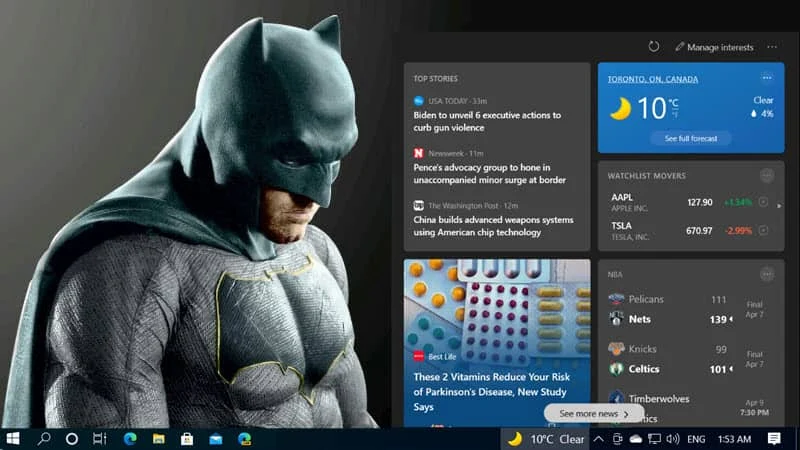Viewport: 800px width, 450px height.
Task: Open Manage interests
Action: coord(714,47)
